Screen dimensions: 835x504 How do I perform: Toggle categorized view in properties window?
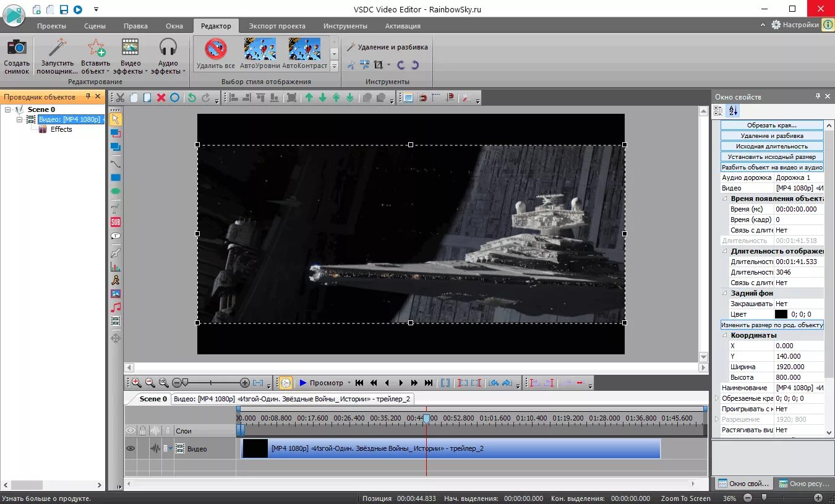719,111
